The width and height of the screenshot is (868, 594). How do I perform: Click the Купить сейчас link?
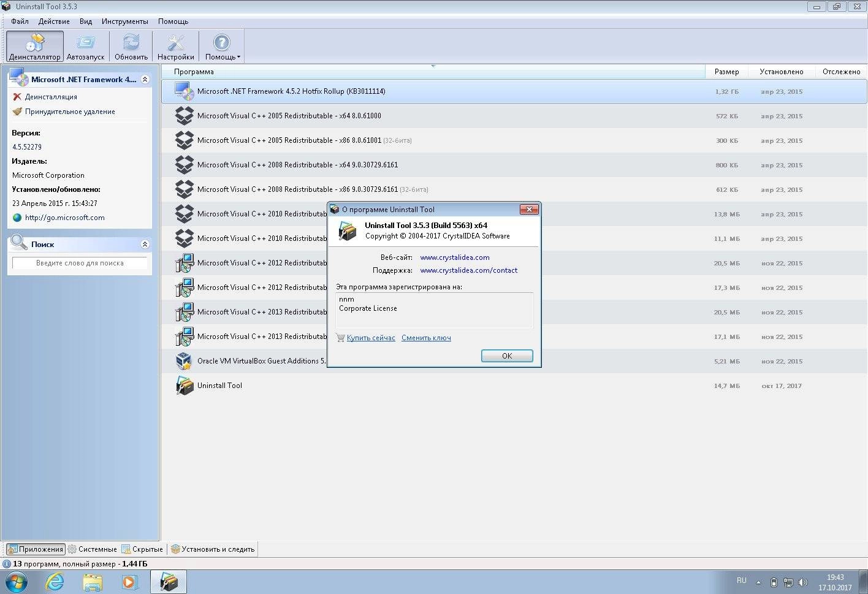click(371, 338)
